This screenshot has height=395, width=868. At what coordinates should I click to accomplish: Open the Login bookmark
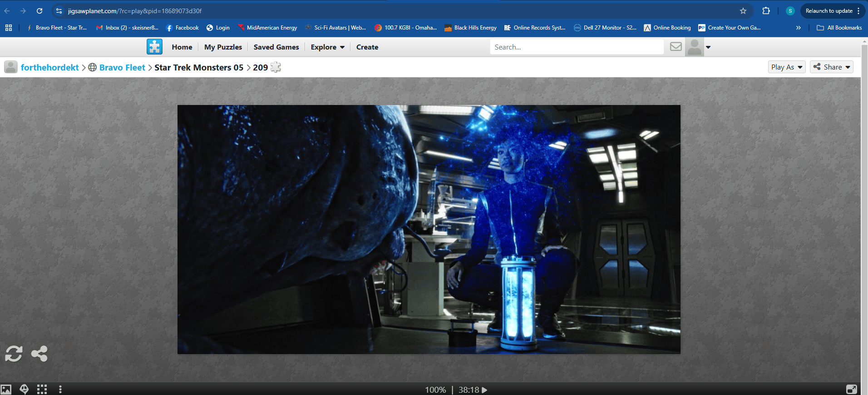(218, 28)
